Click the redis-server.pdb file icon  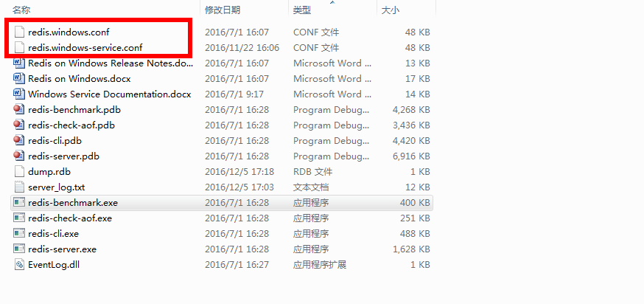[19, 156]
